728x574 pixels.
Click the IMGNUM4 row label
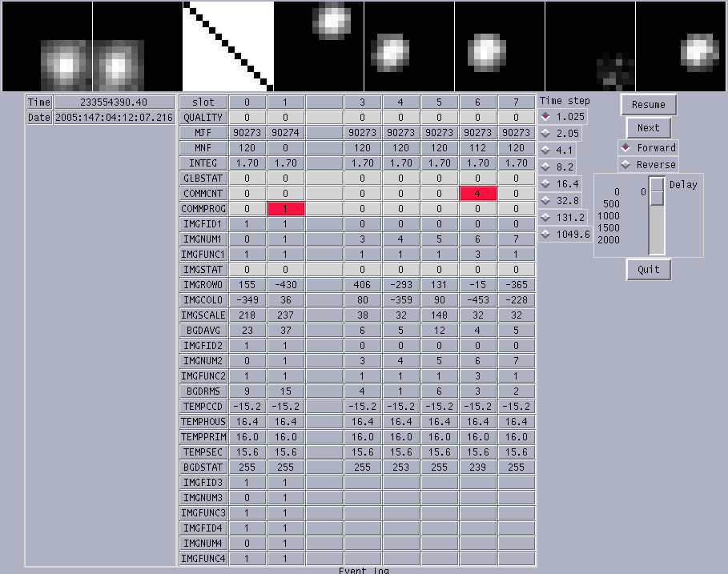pos(203,544)
